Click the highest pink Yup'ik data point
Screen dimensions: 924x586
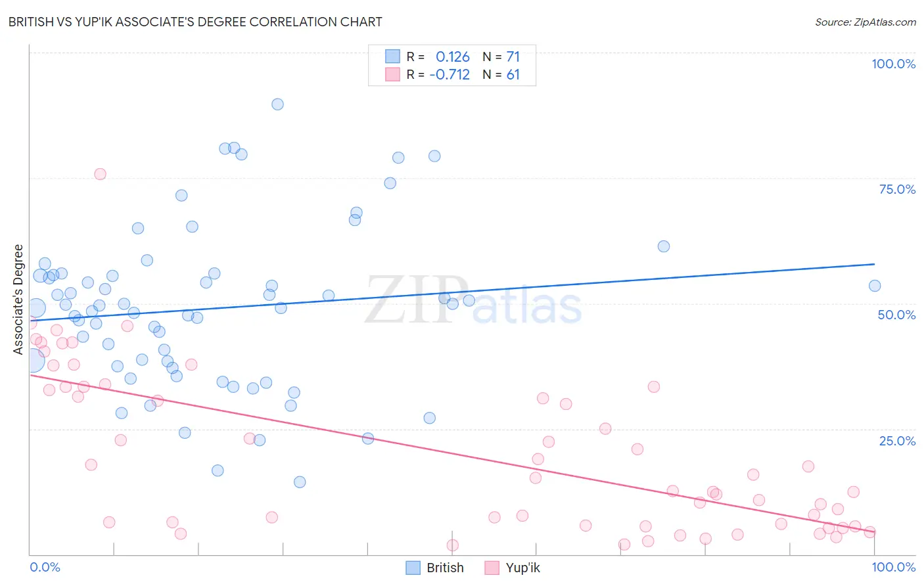(x=100, y=174)
